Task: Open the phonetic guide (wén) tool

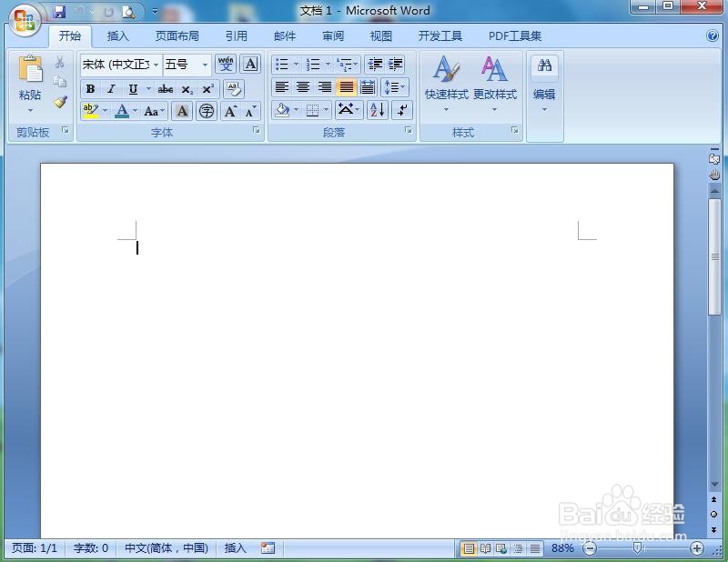Action: point(226,64)
